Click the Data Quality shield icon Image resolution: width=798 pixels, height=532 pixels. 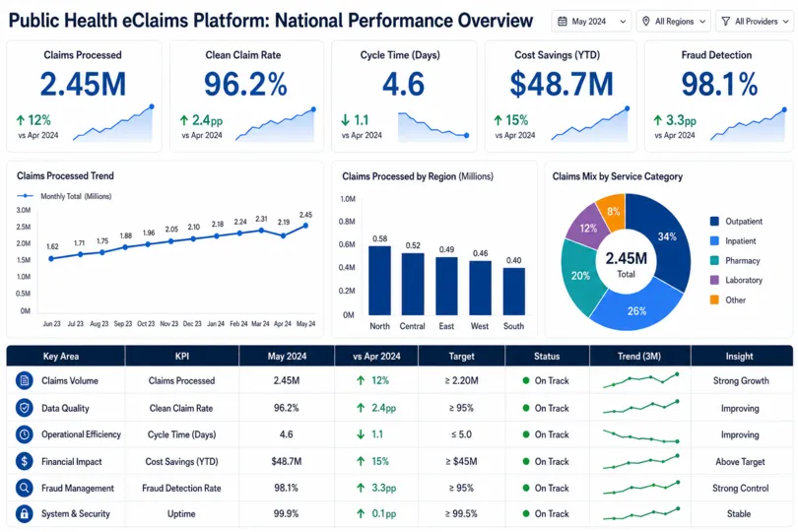[x=24, y=408]
